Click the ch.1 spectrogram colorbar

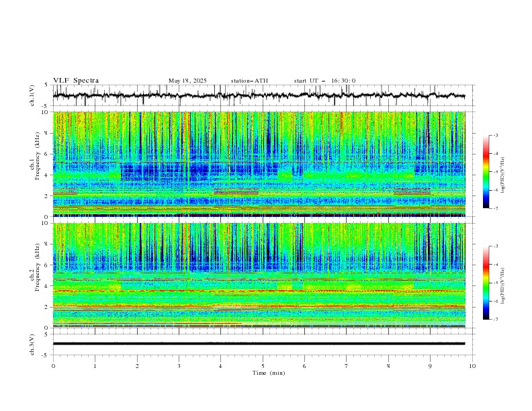coord(486,172)
